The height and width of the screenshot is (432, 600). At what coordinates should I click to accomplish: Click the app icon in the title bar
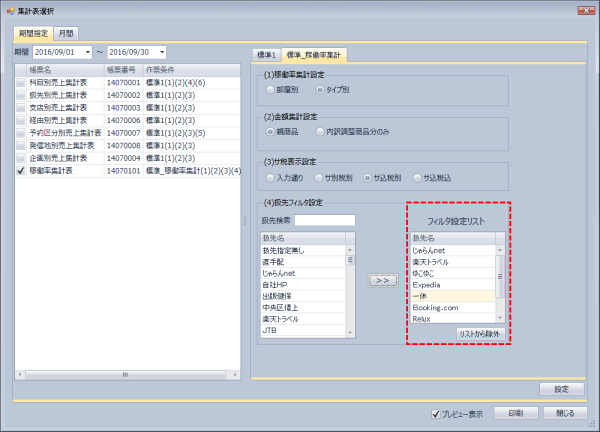click(10, 11)
